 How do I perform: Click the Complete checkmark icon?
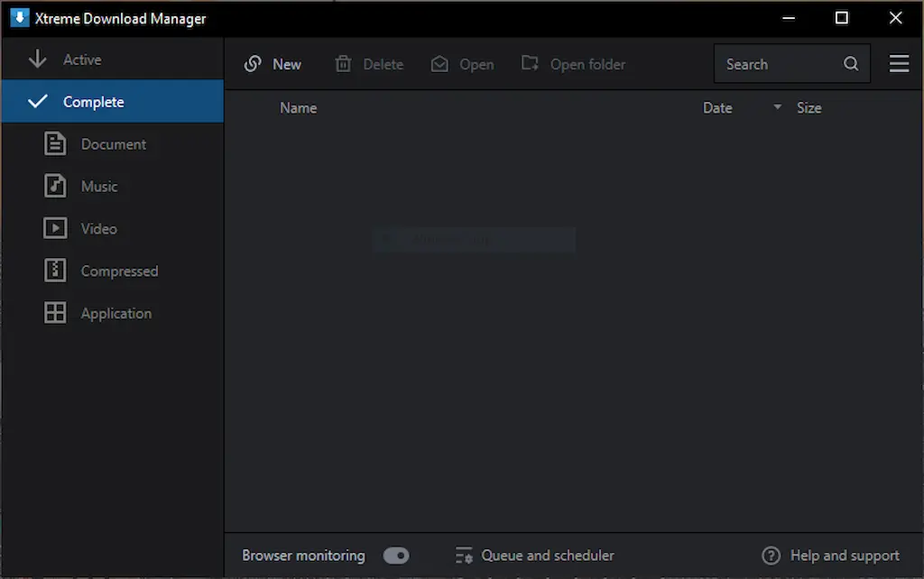point(38,101)
